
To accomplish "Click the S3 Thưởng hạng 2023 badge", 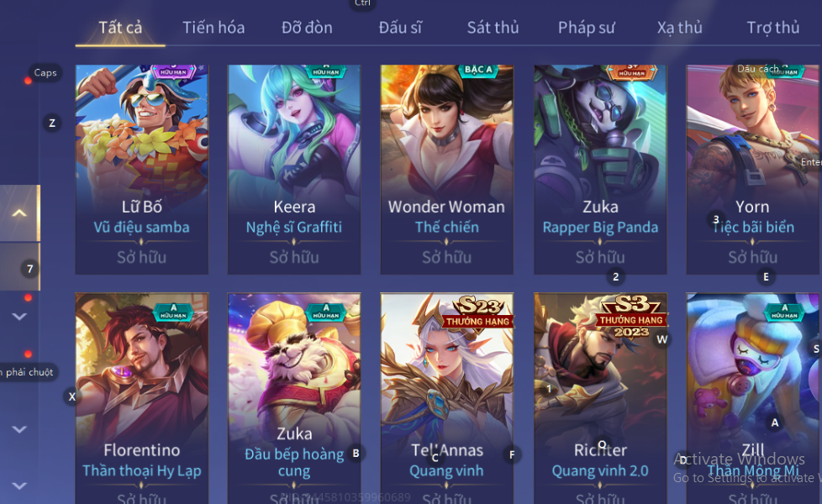I will click(x=632, y=317).
